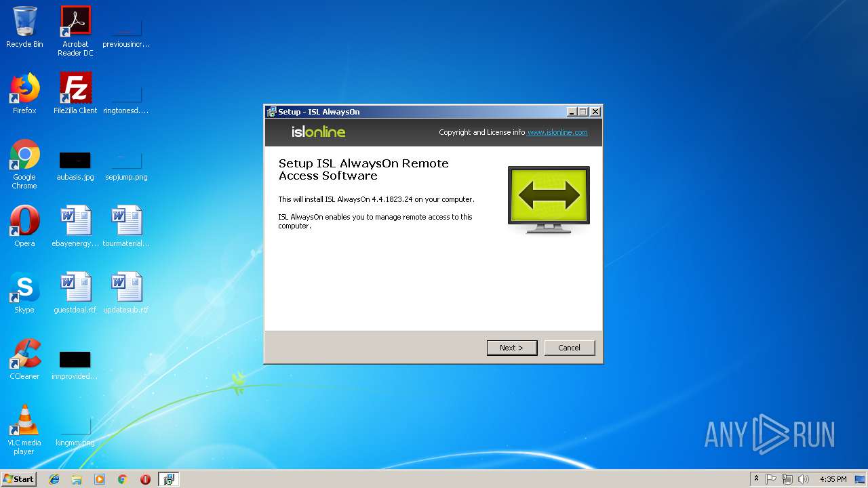Select the previousincr file on desktop

[126, 31]
